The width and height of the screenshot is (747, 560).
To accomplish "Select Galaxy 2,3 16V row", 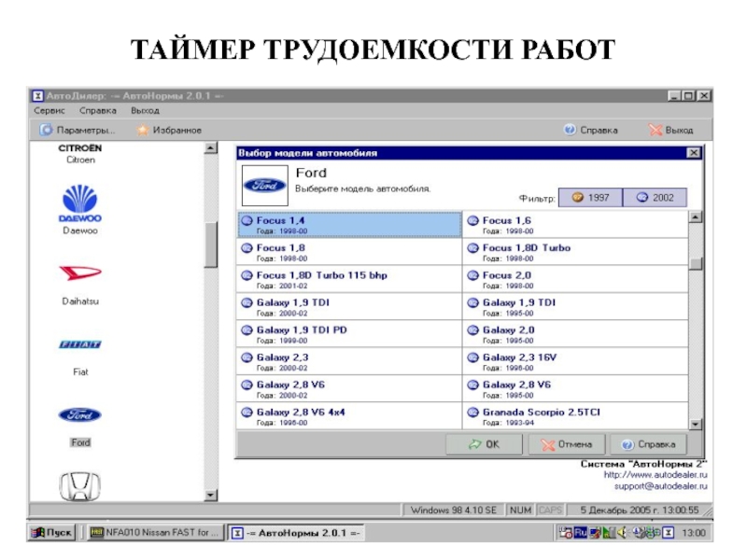I will (575, 361).
